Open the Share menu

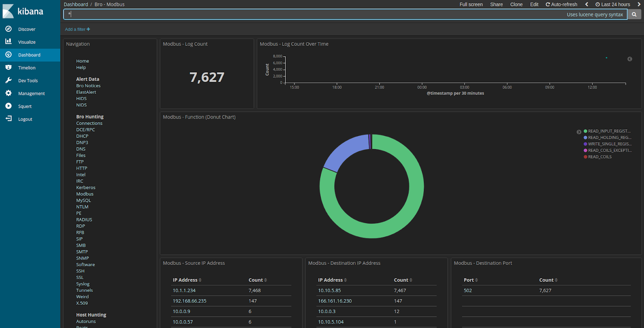[496, 4]
